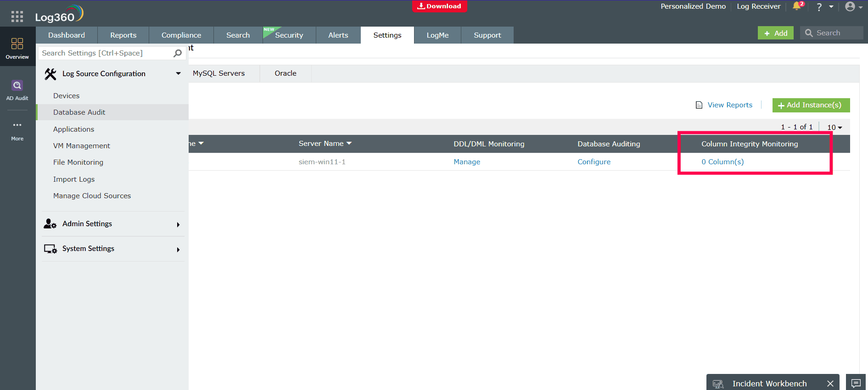This screenshot has width=868, height=390.
Task: Click the siem-win11-1 server name cell
Action: 322,162
